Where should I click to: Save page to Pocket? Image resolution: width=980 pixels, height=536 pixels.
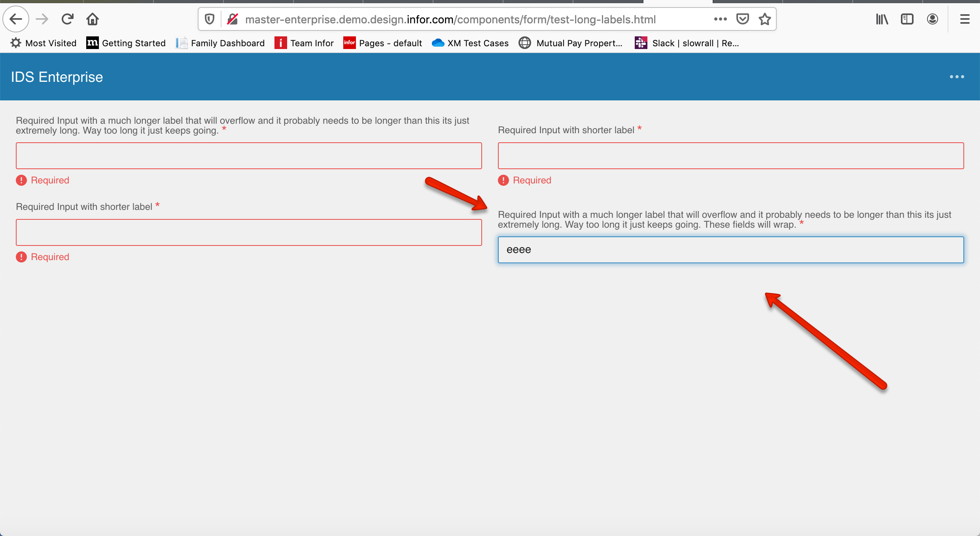742,19
